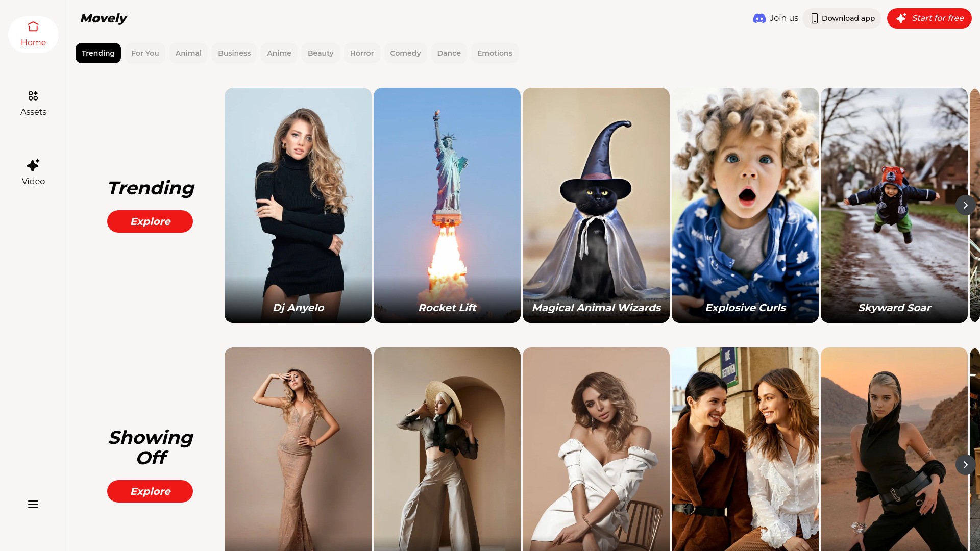Open the Rocket Lift video thumbnail

[x=447, y=205]
